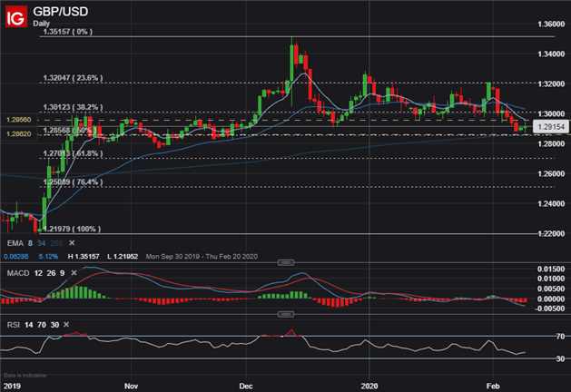The image size is (571, 392).
Task: Click the MACD 12 fast period value
Action: (38, 273)
